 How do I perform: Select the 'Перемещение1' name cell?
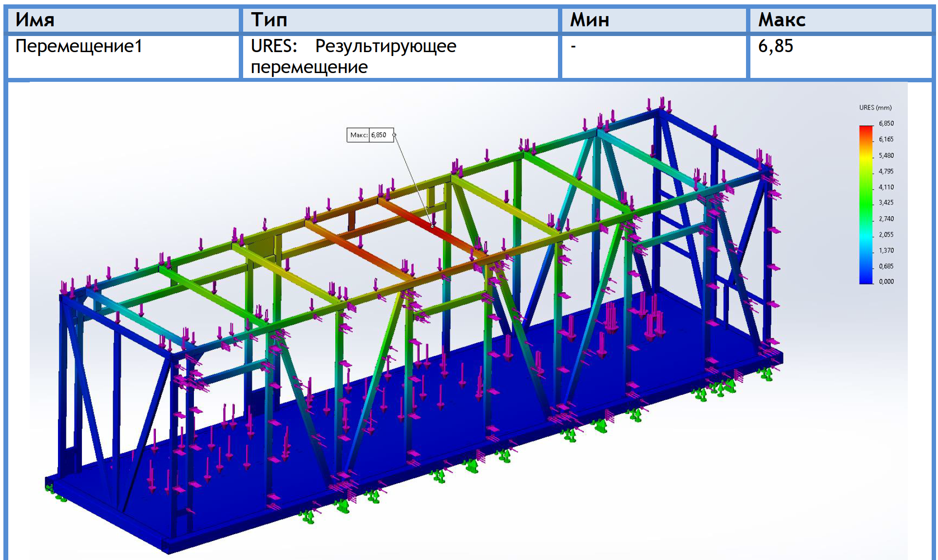79,46
